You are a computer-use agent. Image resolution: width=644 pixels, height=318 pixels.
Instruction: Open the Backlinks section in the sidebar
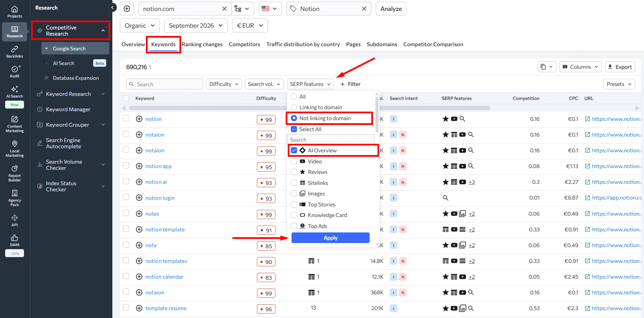(x=14, y=52)
